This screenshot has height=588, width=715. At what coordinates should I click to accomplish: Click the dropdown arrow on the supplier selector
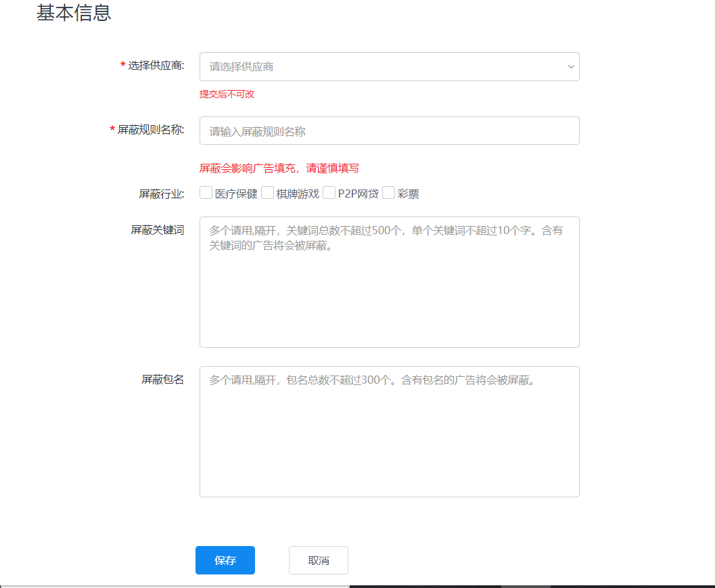pos(570,66)
